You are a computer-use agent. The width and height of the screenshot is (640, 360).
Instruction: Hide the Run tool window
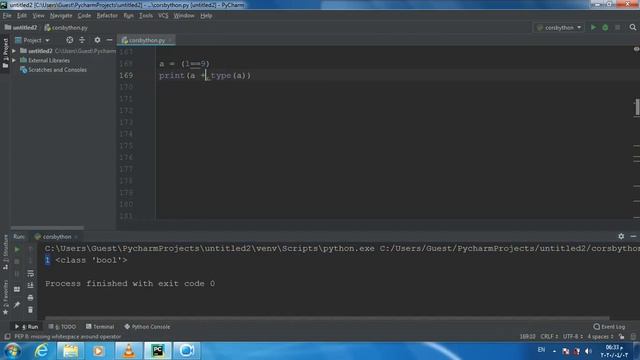633,236
